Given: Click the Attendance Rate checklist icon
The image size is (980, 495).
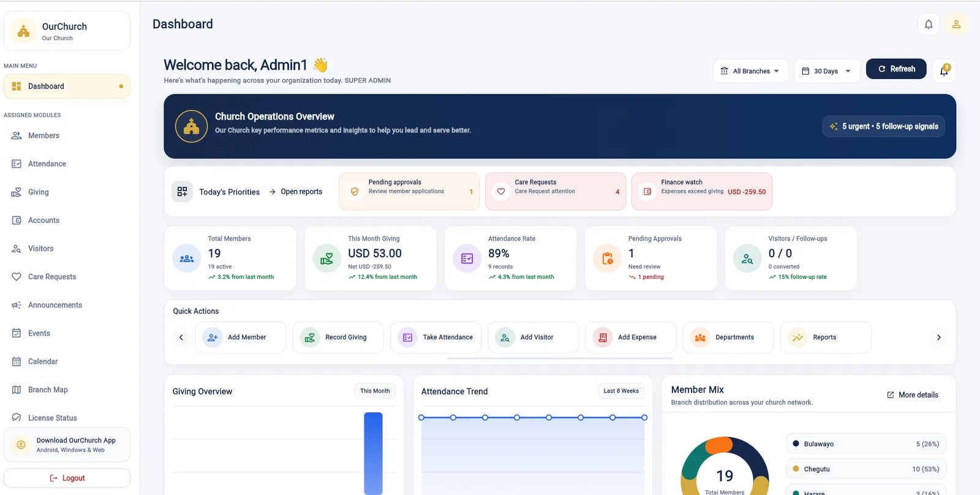Looking at the screenshot, I should [x=467, y=259].
